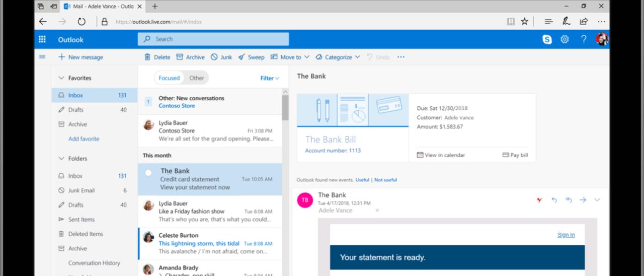Forward The Bank email

pos(583,200)
